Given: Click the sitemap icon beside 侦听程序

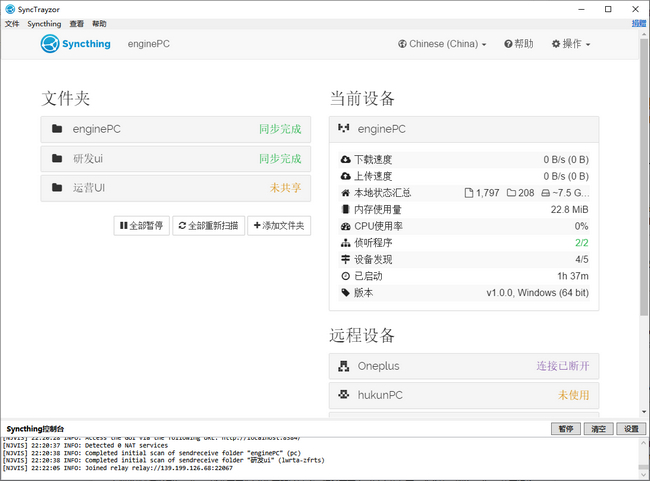Looking at the screenshot, I should point(345,243).
